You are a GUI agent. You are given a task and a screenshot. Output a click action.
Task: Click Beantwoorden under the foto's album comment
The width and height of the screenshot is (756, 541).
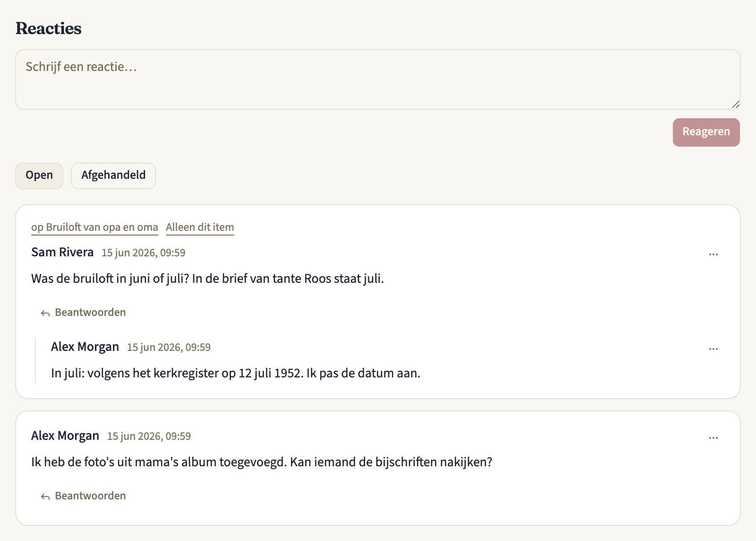pos(83,496)
